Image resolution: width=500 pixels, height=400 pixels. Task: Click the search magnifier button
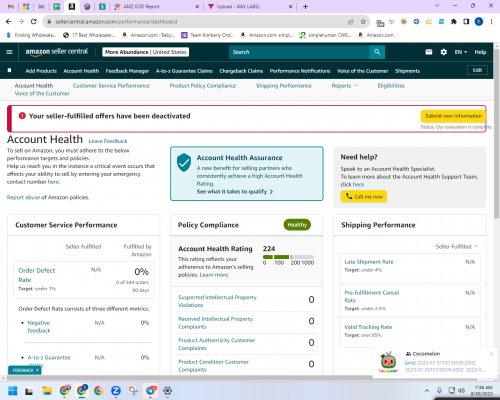pos(377,52)
